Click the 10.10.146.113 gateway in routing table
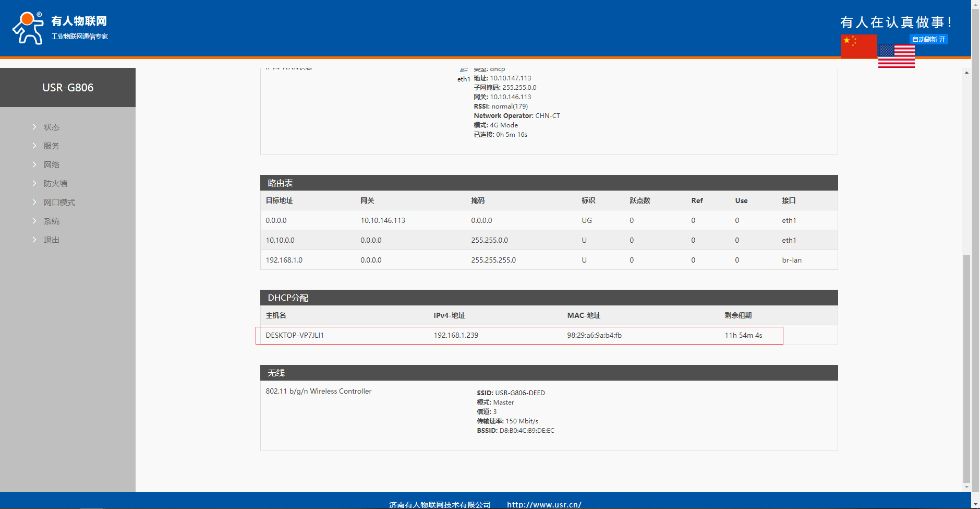This screenshot has width=980, height=509. coord(383,220)
